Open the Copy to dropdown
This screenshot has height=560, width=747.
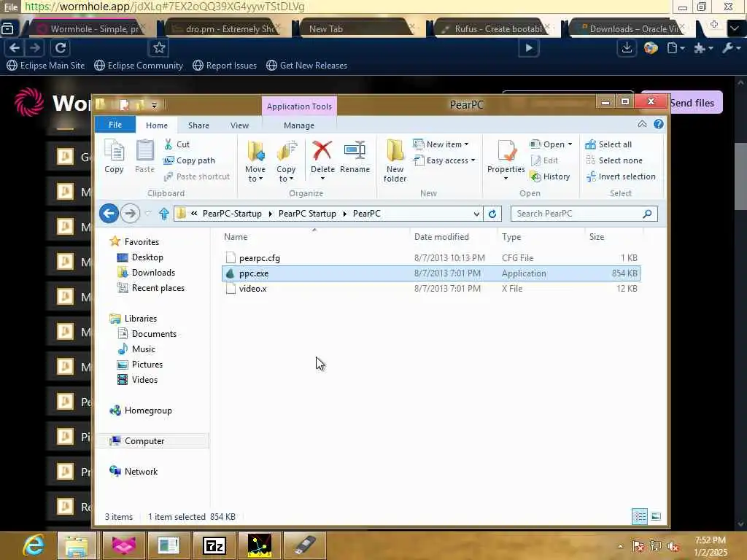[286, 161]
